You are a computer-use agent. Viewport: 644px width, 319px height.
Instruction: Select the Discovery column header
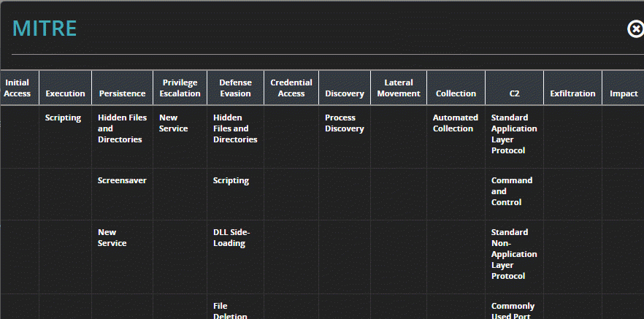click(345, 88)
